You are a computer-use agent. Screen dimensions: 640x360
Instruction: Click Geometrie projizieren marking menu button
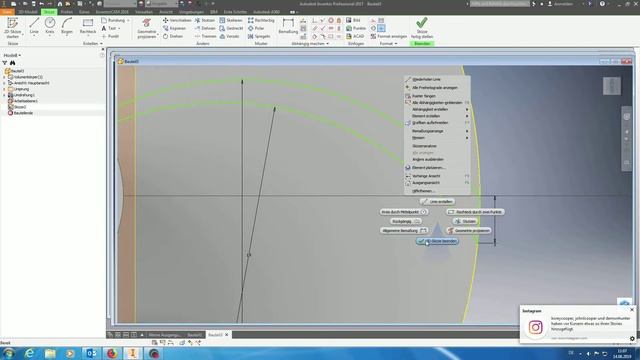469,231
